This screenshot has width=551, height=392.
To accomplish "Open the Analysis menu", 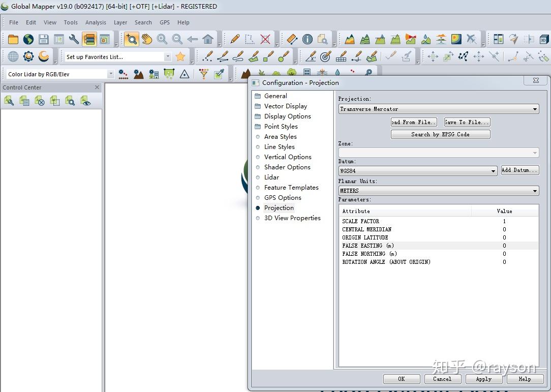I will pos(96,22).
